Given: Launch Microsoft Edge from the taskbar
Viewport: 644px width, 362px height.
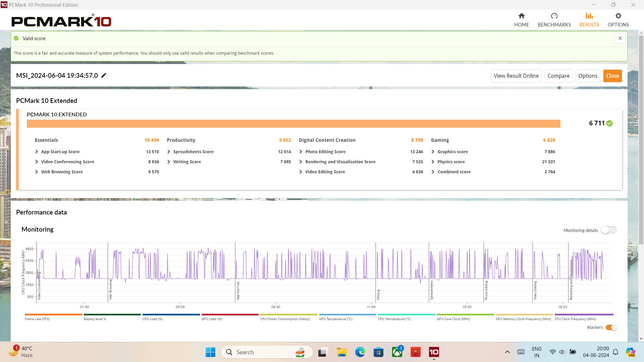Looking at the screenshot, I should pos(360,352).
